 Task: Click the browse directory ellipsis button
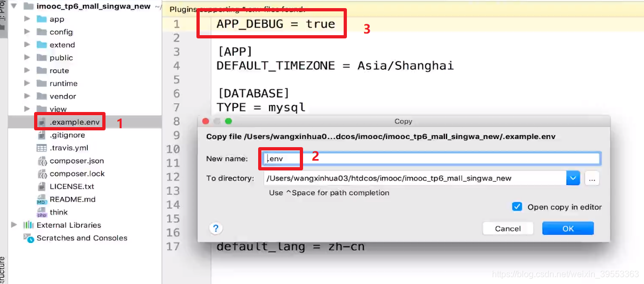[592, 179]
